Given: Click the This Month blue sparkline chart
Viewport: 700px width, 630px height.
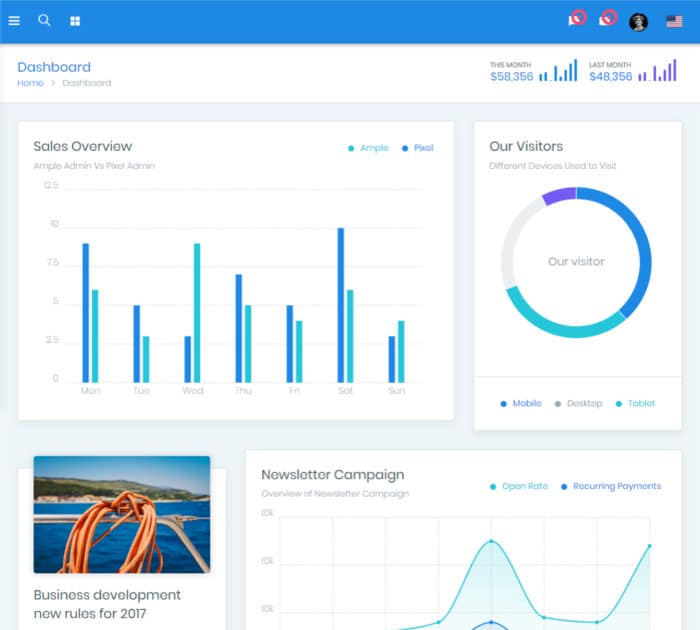Looking at the screenshot, I should (x=558, y=71).
